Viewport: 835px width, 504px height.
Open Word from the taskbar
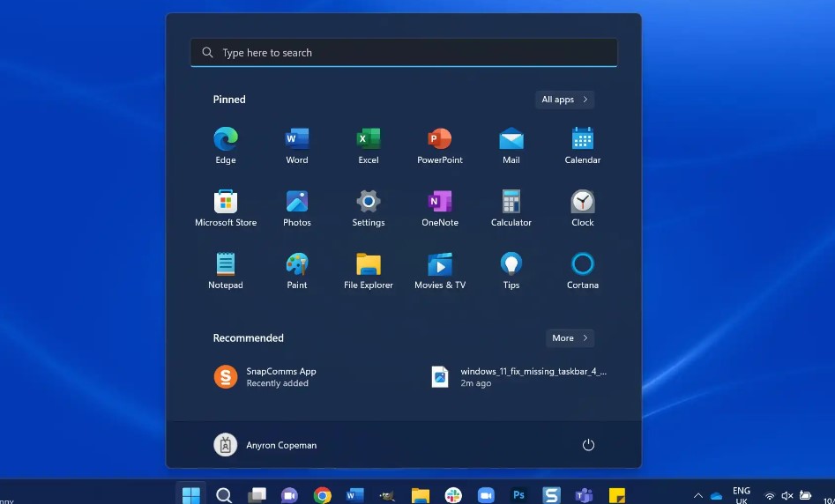coord(354,495)
